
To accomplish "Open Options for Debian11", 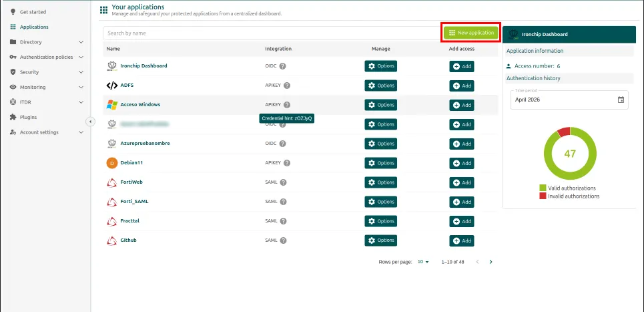I will (x=381, y=163).
